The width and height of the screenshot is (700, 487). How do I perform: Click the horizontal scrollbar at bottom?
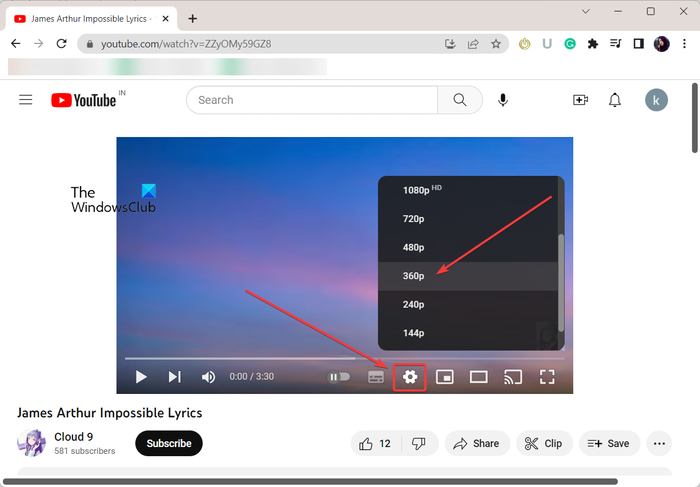310,482
